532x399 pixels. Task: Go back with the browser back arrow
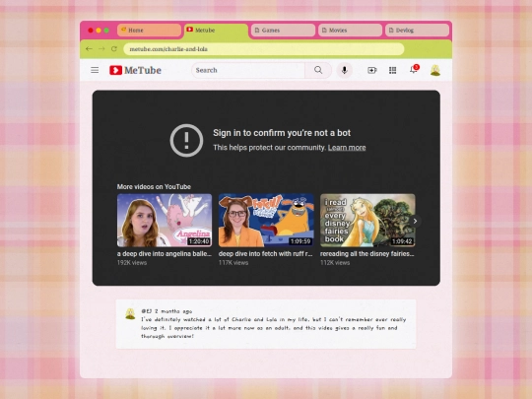(x=89, y=49)
